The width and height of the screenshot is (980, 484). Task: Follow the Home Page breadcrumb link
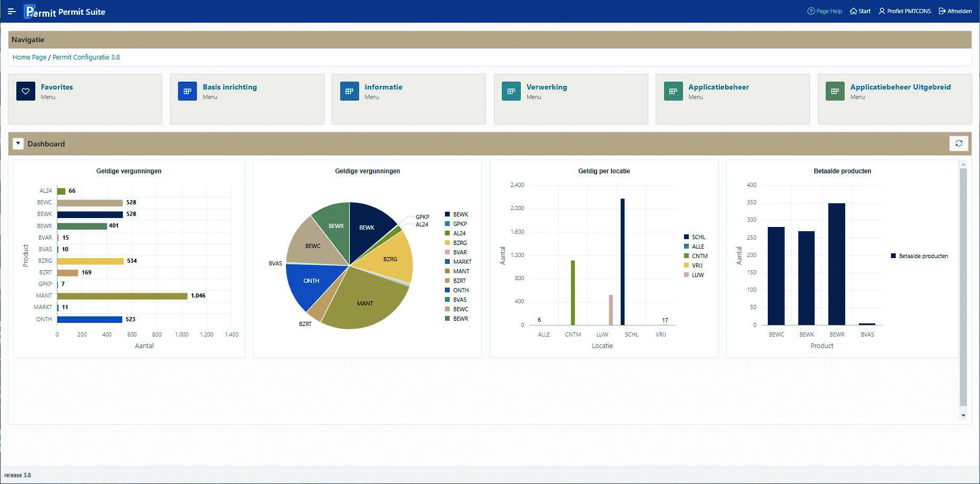(x=29, y=57)
